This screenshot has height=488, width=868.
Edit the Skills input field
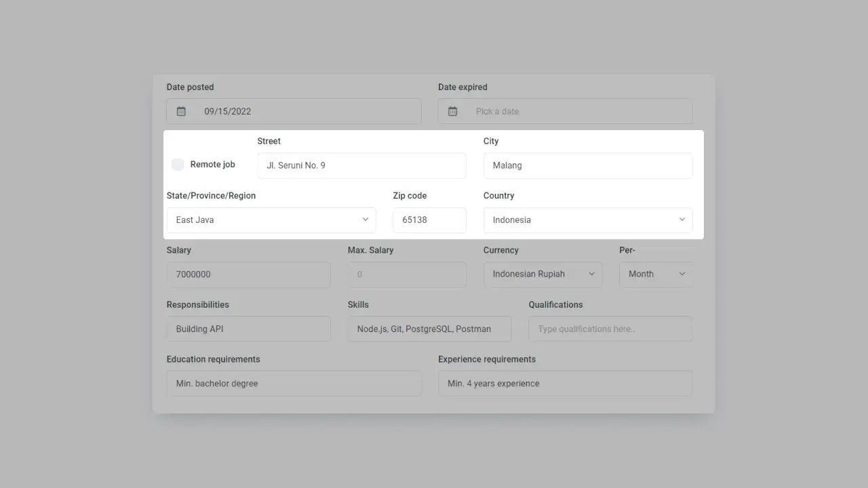429,329
